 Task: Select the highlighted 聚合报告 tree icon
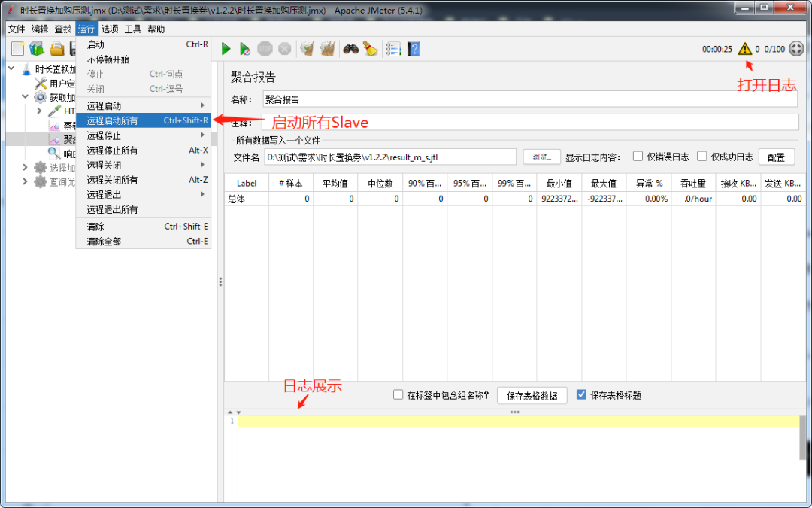pyautogui.click(x=54, y=139)
